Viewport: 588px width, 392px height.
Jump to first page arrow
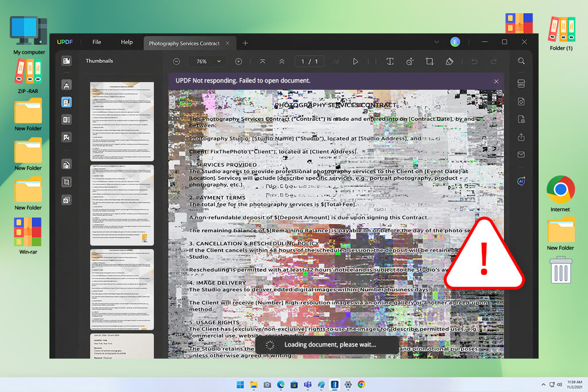pyautogui.click(x=262, y=61)
